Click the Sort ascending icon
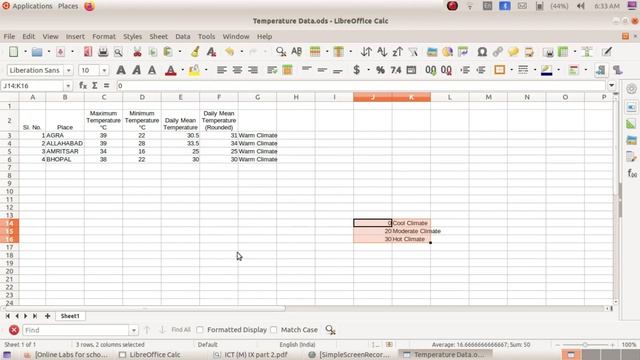This screenshot has height=360, width=640. coord(382,52)
